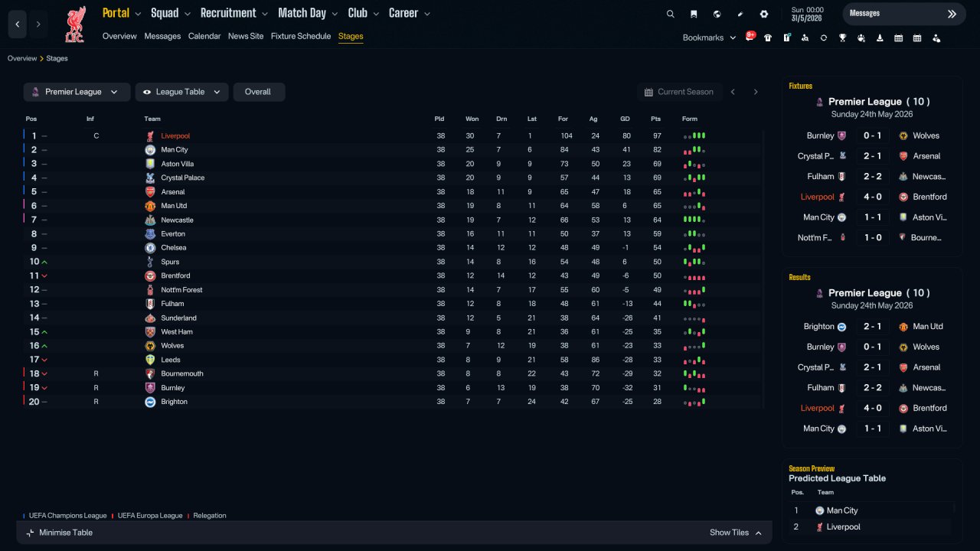The height and width of the screenshot is (551, 980).
Task: Click Brighton 2 - 1 Man Utd result
Action: [872, 327]
